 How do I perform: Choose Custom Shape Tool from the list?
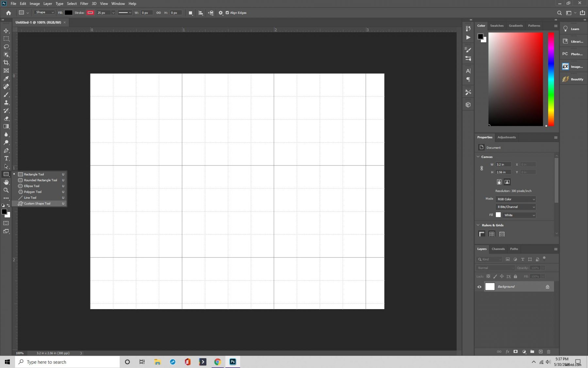[x=37, y=203]
